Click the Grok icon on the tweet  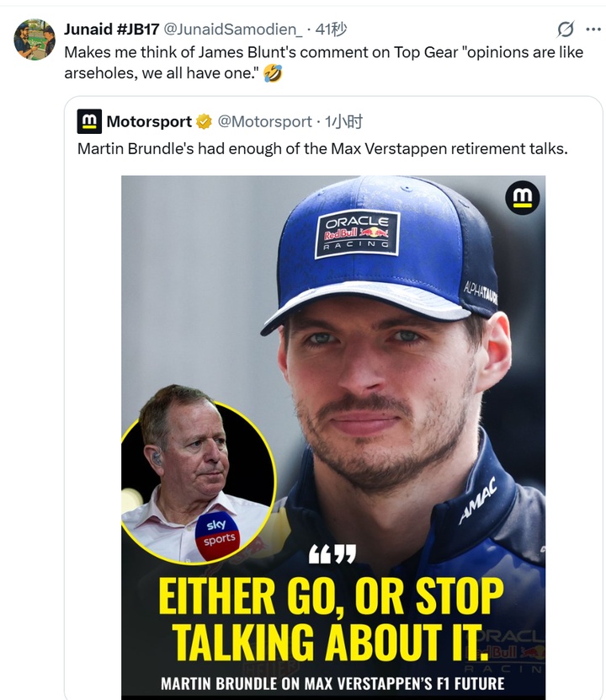[566, 29]
